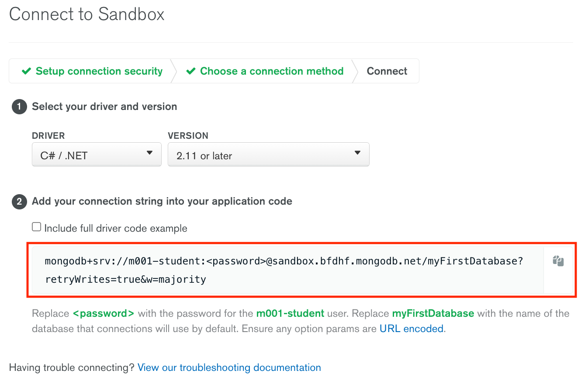
Task: Click inside the mongodb+srv connection string box
Action: point(287,270)
